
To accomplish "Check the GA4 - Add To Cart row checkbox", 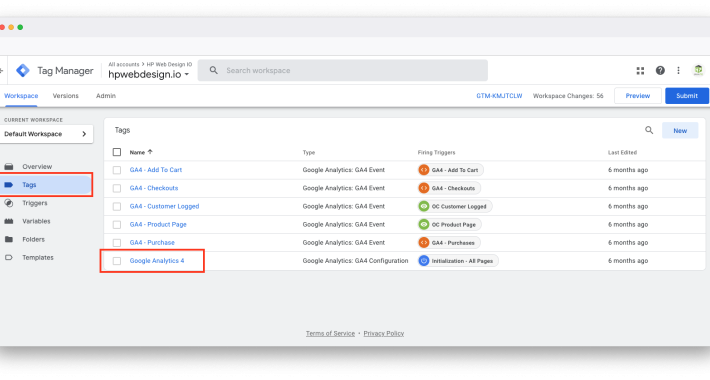I will (x=117, y=170).
